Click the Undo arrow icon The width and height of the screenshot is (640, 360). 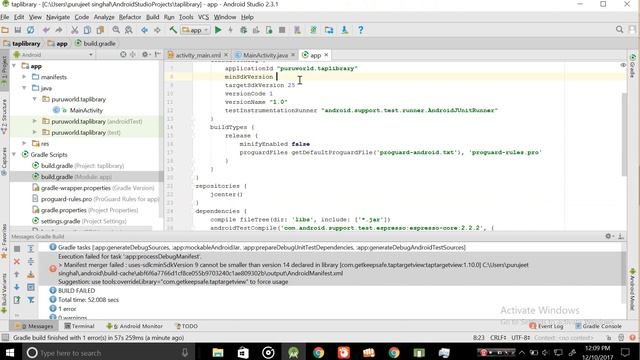[x=46, y=30]
